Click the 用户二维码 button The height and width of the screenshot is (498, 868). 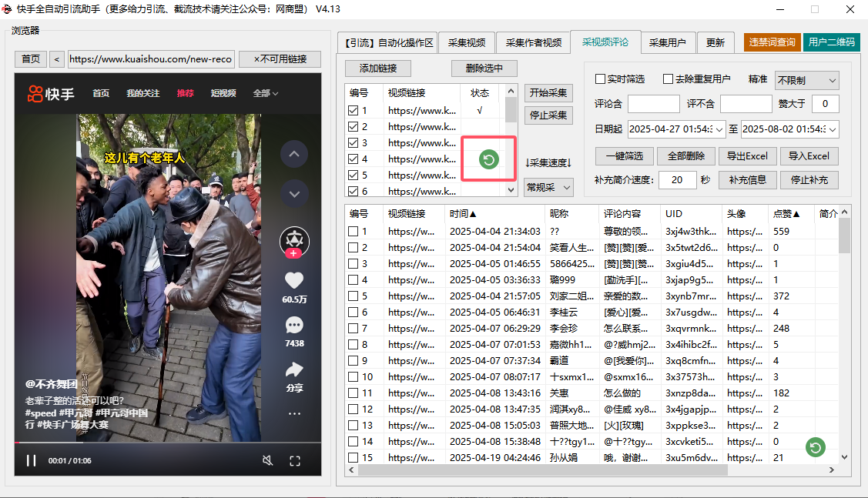(832, 42)
